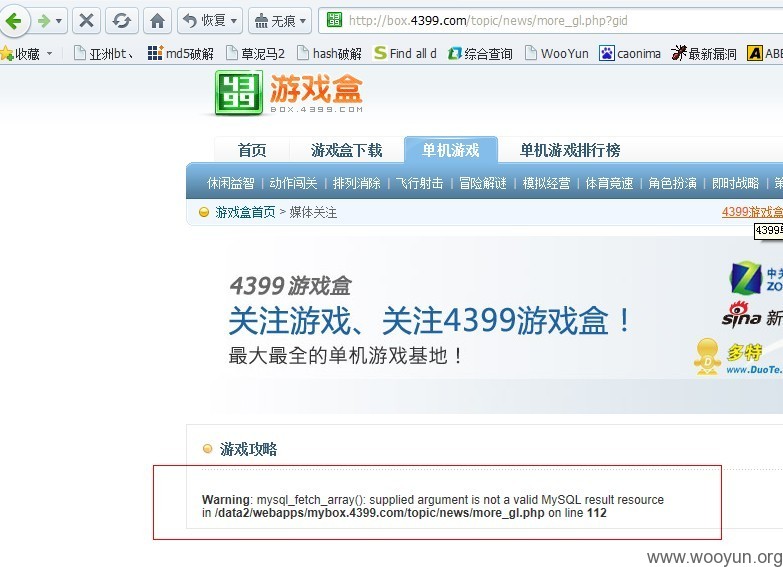The height and width of the screenshot is (567, 783).
Task: Go to home page via house icon
Action: click(x=157, y=20)
